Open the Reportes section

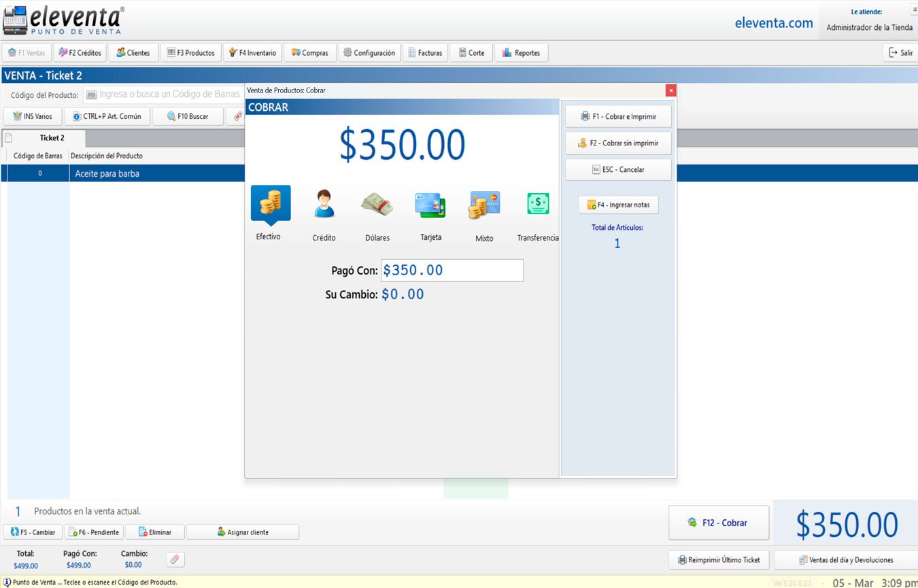tap(521, 53)
